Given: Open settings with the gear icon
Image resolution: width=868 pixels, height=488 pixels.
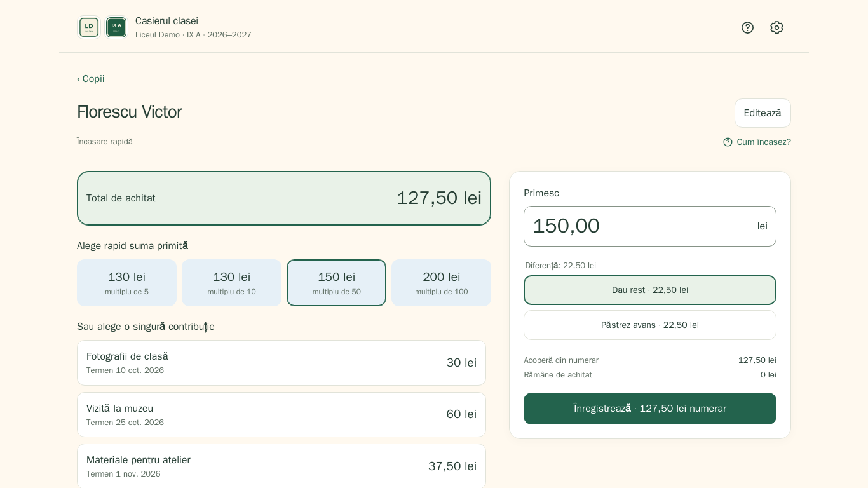Looking at the screenshot, I should [776, 27].
